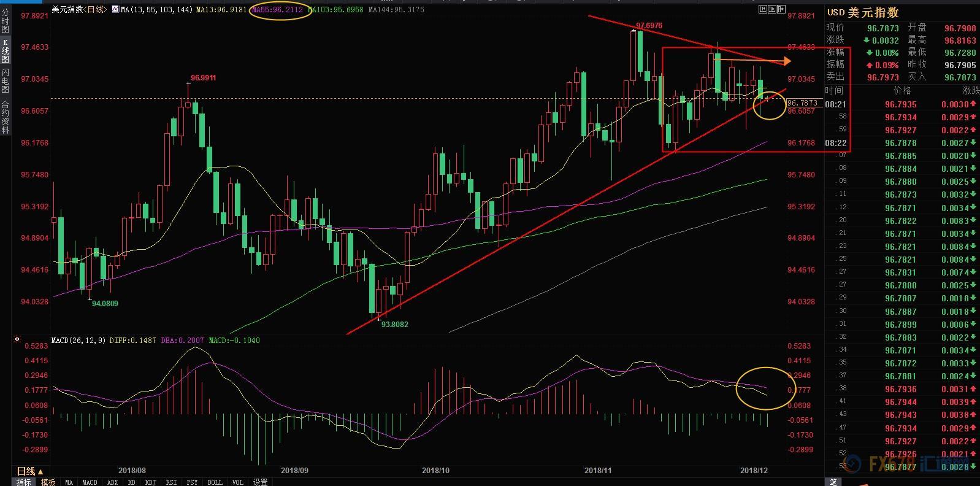
Task: Select the 指标 tab at the bottom
Action: (23, 482)
